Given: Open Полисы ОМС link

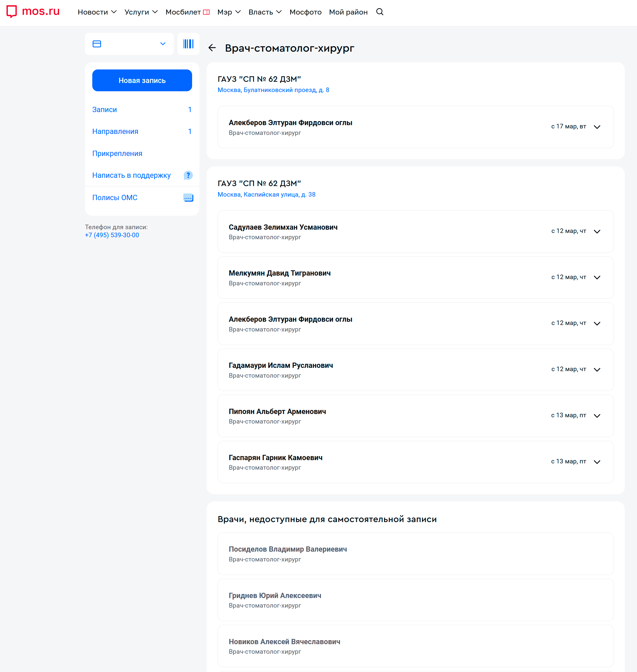Looking at the screenshot, I should pyautogui.click(x=115, y=198).
